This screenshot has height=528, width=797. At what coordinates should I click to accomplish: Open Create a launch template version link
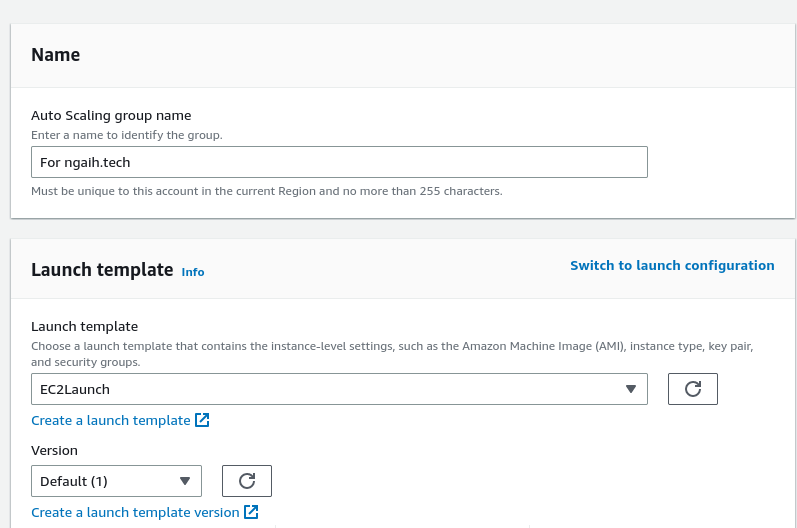pos(135,513)
